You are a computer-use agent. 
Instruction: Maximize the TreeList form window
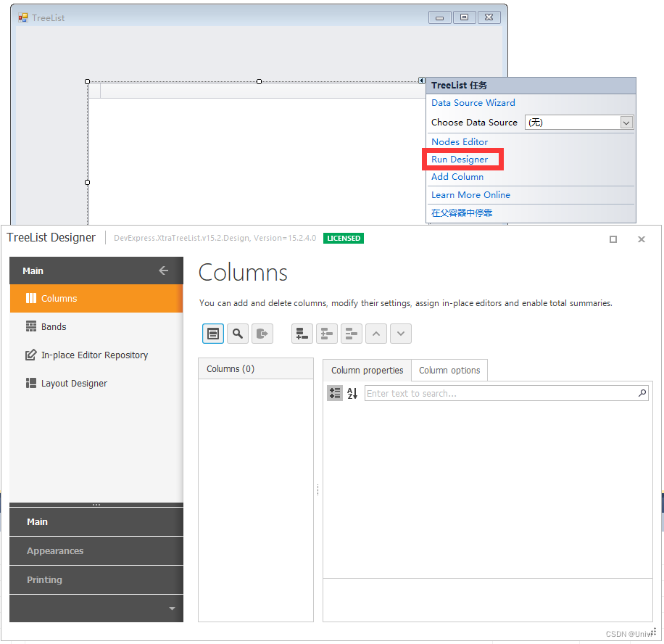coord(464,17)
